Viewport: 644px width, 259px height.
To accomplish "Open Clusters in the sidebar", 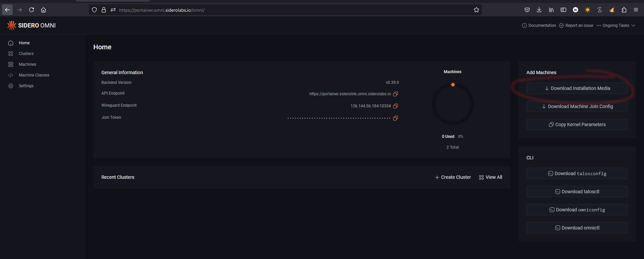I will [26, 54].
